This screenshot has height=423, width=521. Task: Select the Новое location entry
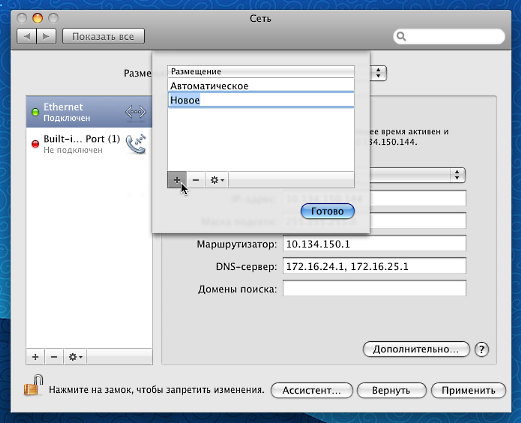coord(261,100)
